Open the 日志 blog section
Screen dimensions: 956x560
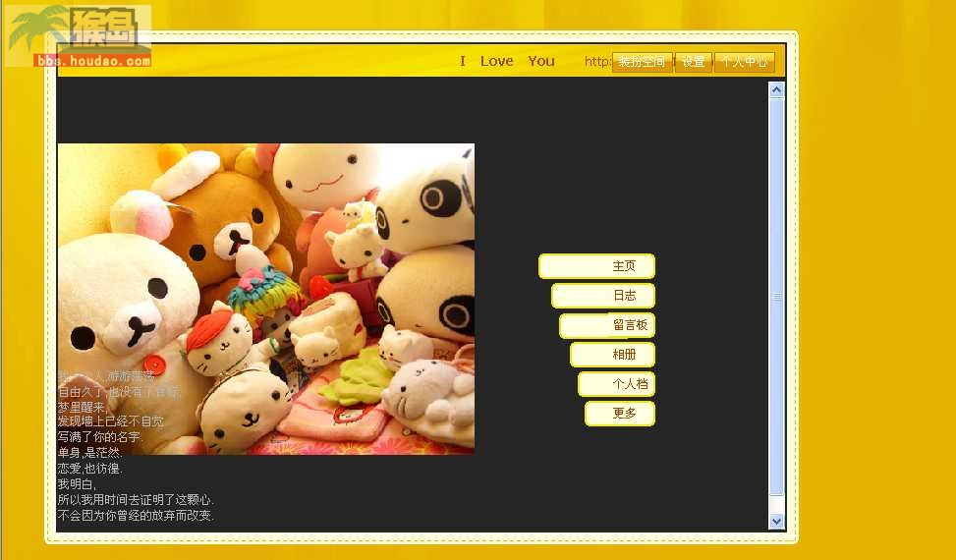coord(603,296)
